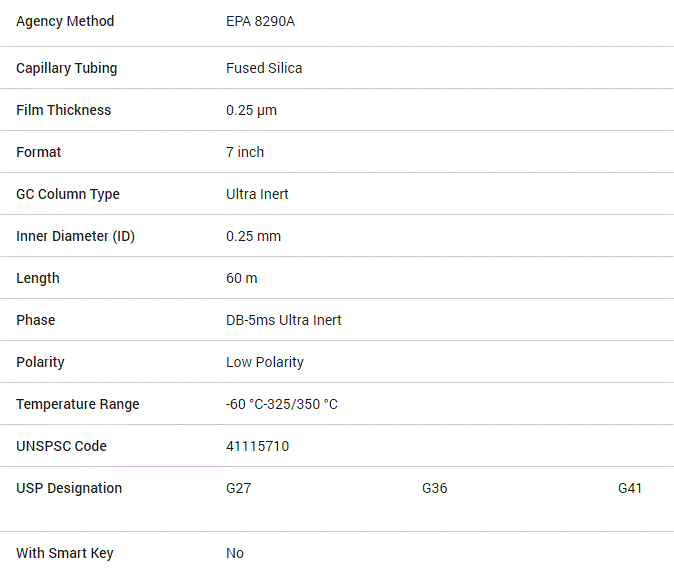Click the 7 inch format value
674x571 pixels.
coord(245,152)
